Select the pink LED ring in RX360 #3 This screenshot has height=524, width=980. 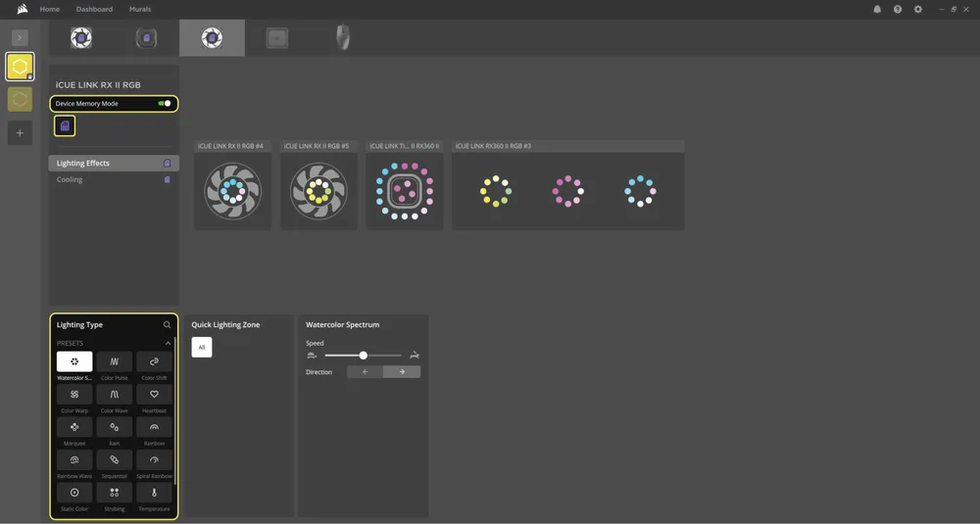[568, 191]
